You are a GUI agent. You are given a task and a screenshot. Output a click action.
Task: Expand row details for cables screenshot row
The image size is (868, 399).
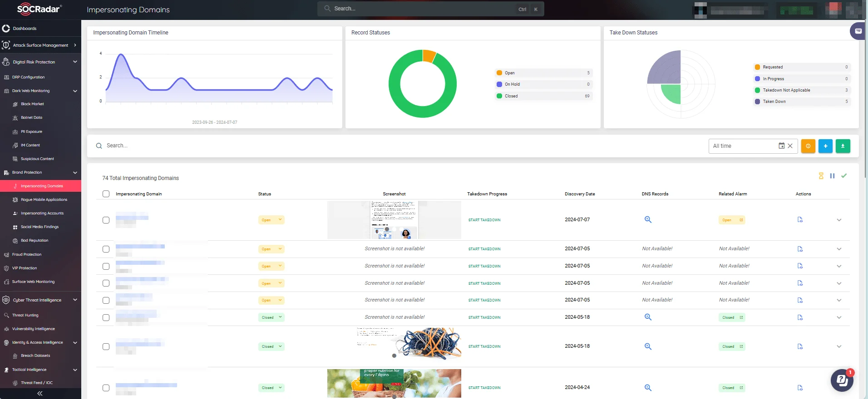tap(839, 346)
